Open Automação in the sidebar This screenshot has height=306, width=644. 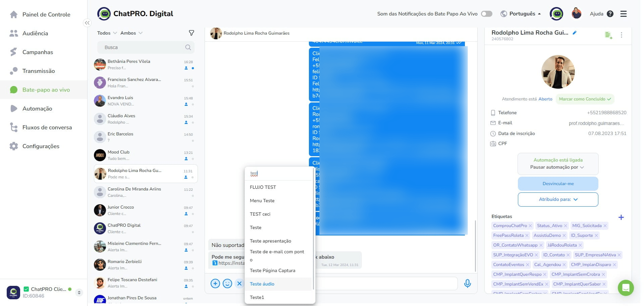pos(37,108)
